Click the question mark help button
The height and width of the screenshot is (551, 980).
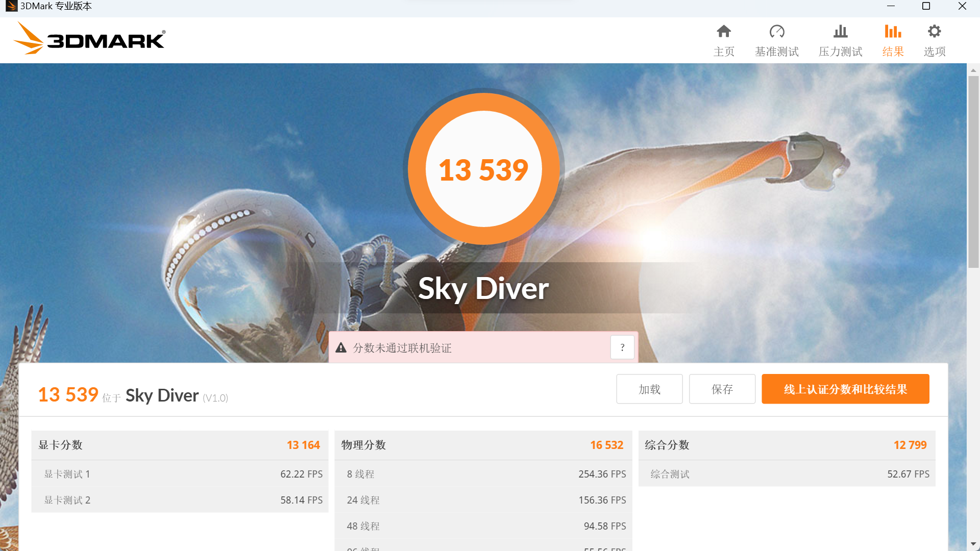[x=622, y=347]
